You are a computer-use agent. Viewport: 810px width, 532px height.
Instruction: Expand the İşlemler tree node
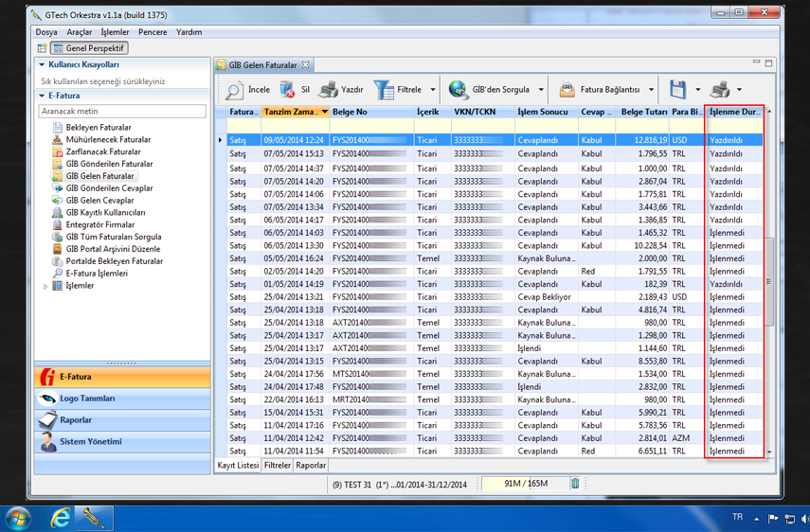(x=45, y=286)
